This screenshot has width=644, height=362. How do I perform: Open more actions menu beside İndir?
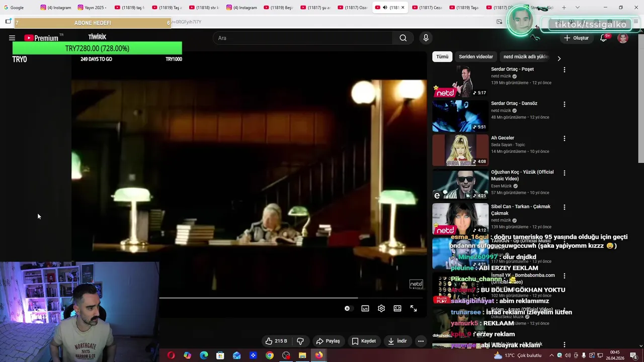[x=421, y=341]
